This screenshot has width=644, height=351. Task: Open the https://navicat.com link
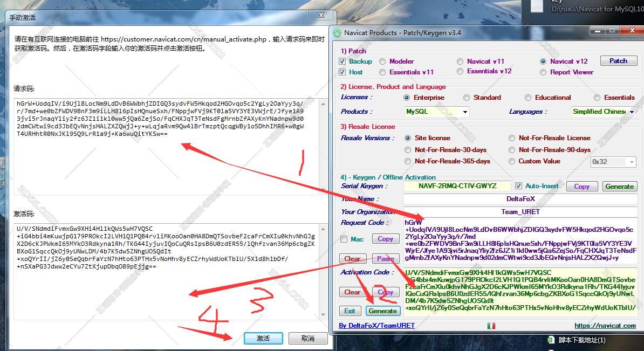tap(605, 326)
